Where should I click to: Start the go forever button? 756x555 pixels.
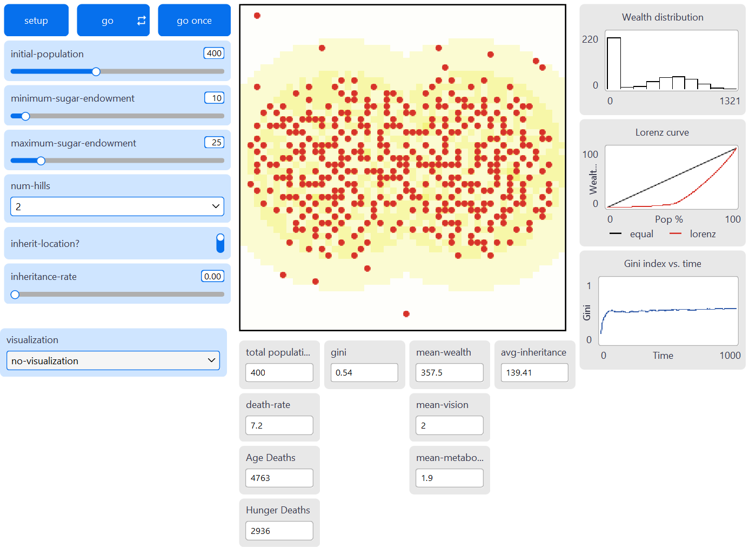click(x=113, y=21)
